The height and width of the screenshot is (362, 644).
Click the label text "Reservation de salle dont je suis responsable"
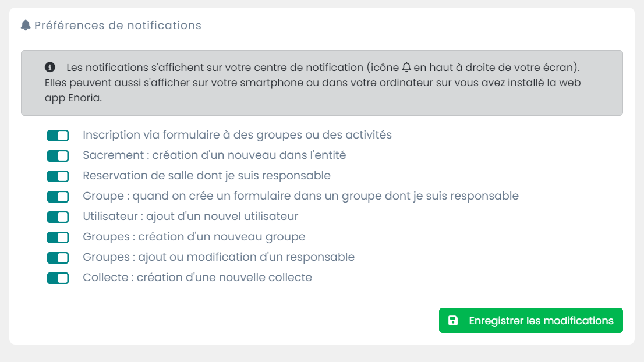coord(207,176)
